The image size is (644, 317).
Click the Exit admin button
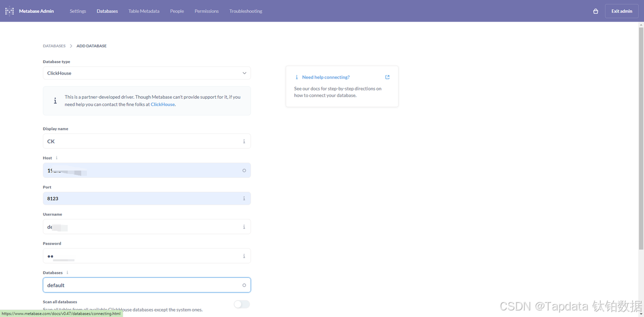pos(622,11)
